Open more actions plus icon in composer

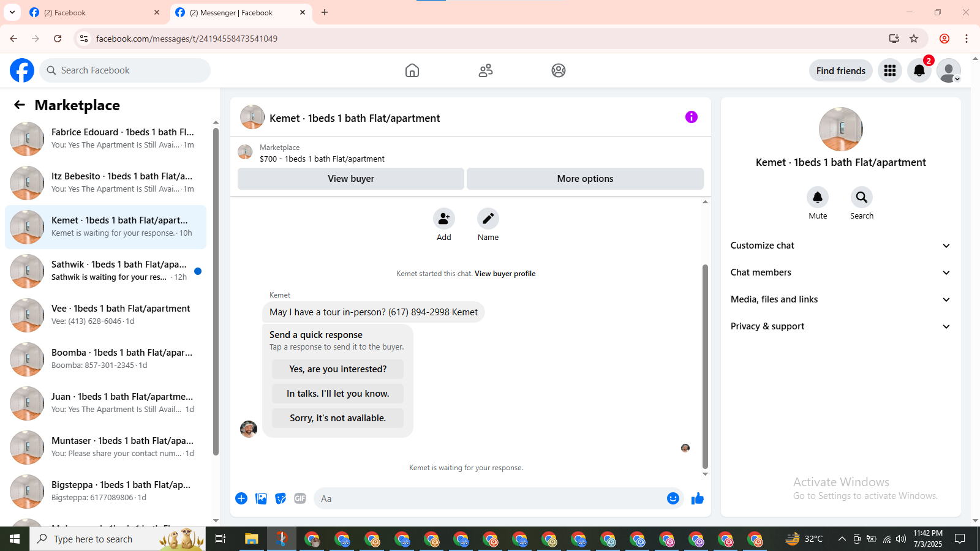click(241, 498)
